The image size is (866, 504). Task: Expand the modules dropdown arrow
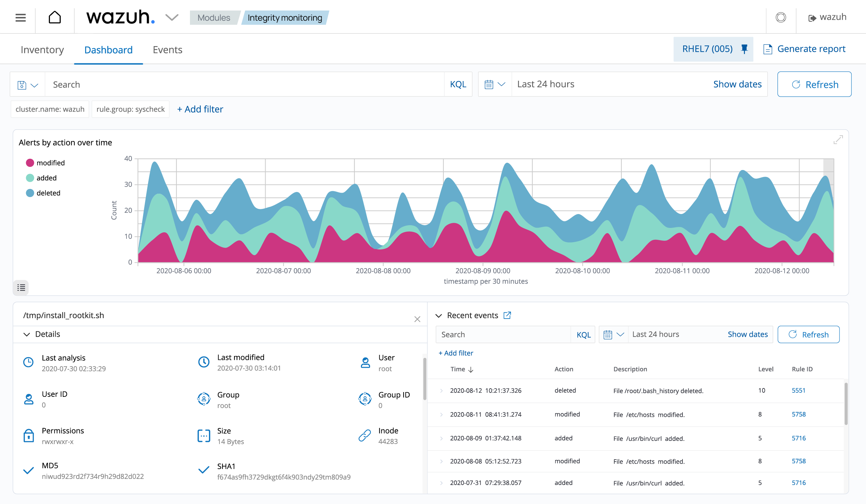(170, 17)
